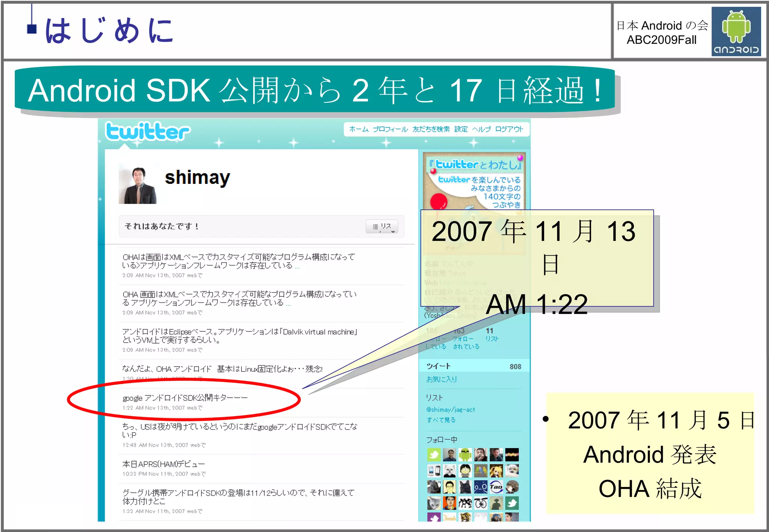Select the white fluffy cat avatar
The image size is (769, 532).
click(x=449, y=471)
